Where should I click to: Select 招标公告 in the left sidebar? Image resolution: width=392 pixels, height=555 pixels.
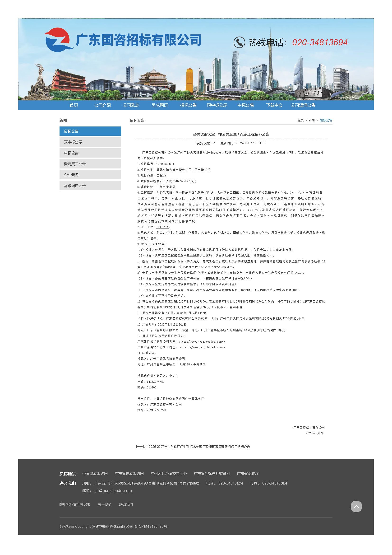click(90, 131)
